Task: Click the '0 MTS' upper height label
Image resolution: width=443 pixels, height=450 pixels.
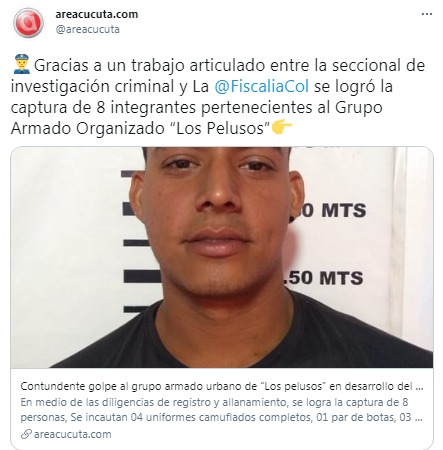Action: (334, 210)
